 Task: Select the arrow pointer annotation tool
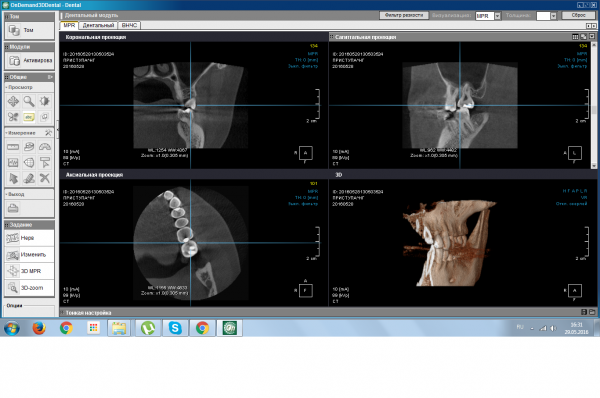(x=13, y=178)
